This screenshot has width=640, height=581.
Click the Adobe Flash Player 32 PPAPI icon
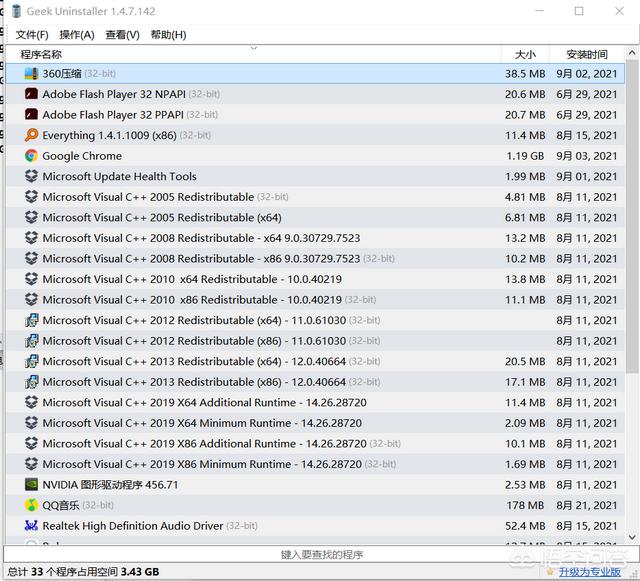tap(31, 114)
